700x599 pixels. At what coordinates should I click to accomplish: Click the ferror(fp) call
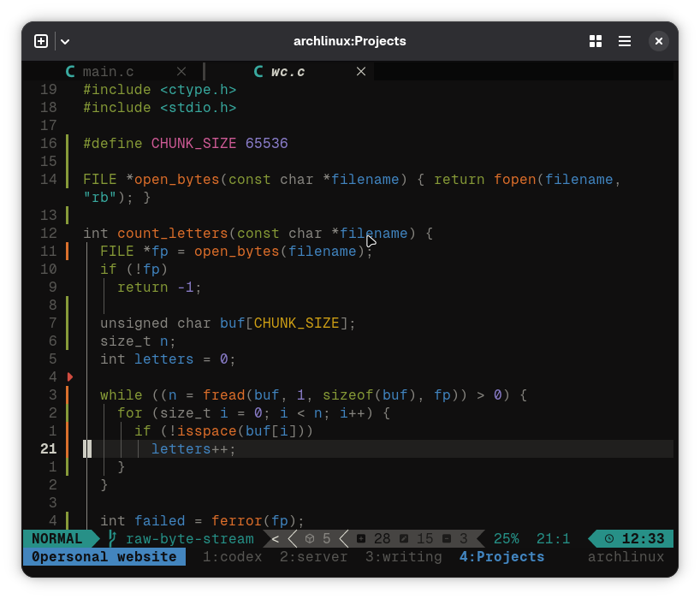pos(253,521)
